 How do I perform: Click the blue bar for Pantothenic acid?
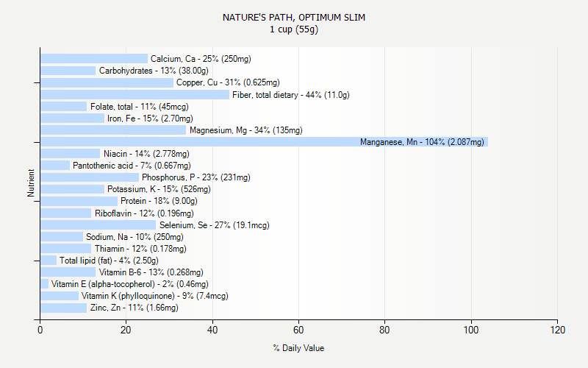pyautogui.click(x=55, y=165)
